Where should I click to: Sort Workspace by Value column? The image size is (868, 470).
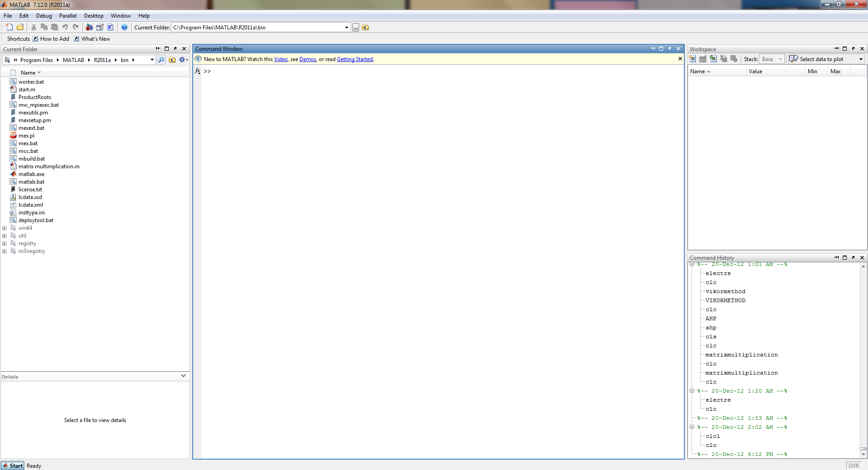755,71
